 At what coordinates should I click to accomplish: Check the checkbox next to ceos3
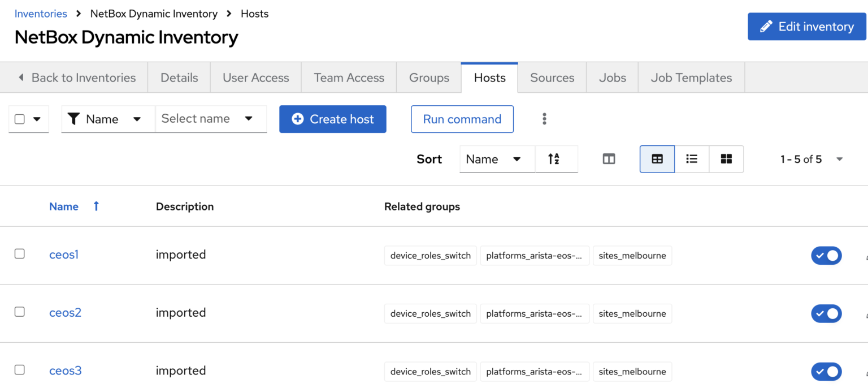tap(20, 369)
